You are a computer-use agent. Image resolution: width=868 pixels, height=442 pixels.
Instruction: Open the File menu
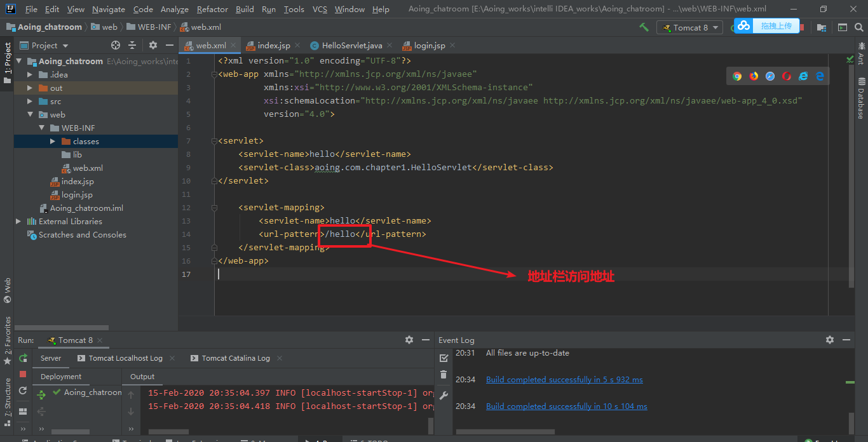point(31,10)
